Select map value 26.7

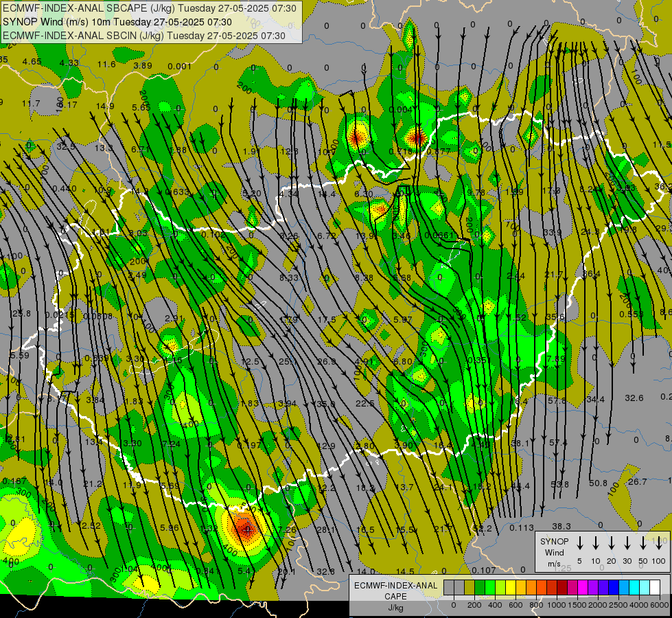click(x=637, y=482)
